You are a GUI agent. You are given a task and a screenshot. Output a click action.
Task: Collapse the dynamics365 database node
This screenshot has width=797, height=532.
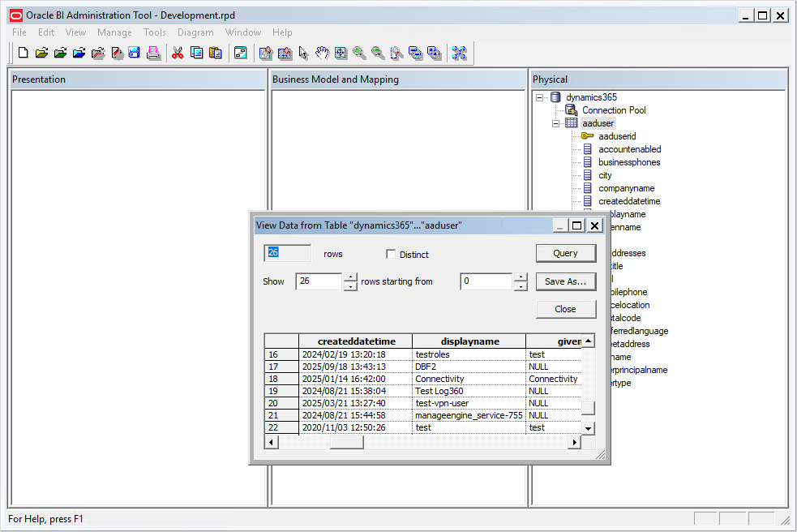tap(539, 97)
